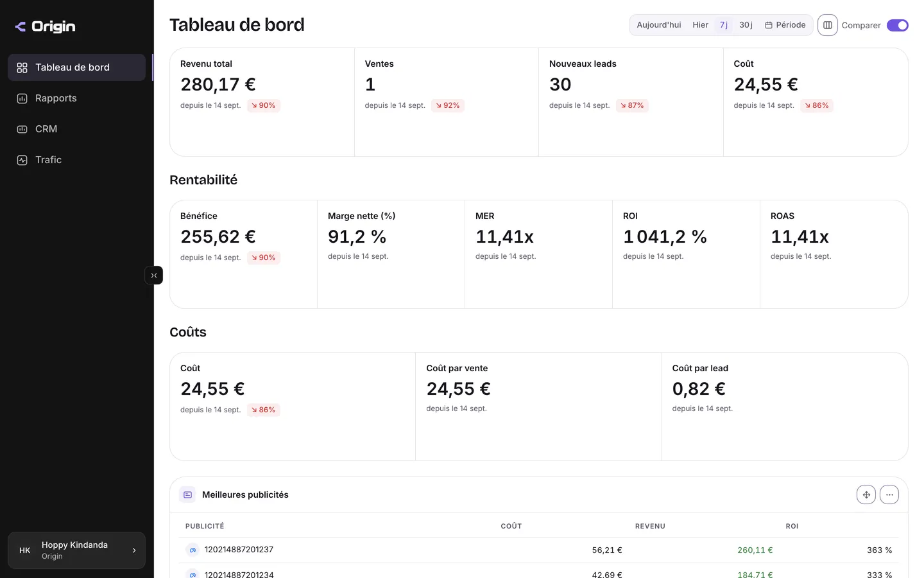This screenshot has width=924, height=578.
Task: Open the CRM section
Action: click(x=76, y=129)
